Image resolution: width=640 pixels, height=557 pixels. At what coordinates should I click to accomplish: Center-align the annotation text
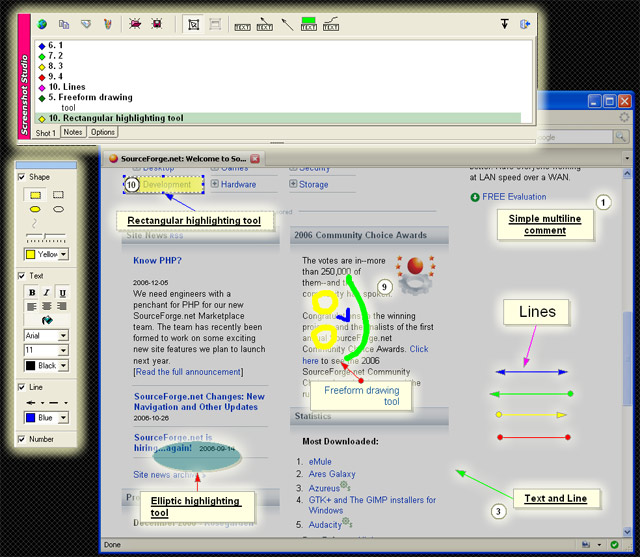pyautogui.click(x=47, y=306)
